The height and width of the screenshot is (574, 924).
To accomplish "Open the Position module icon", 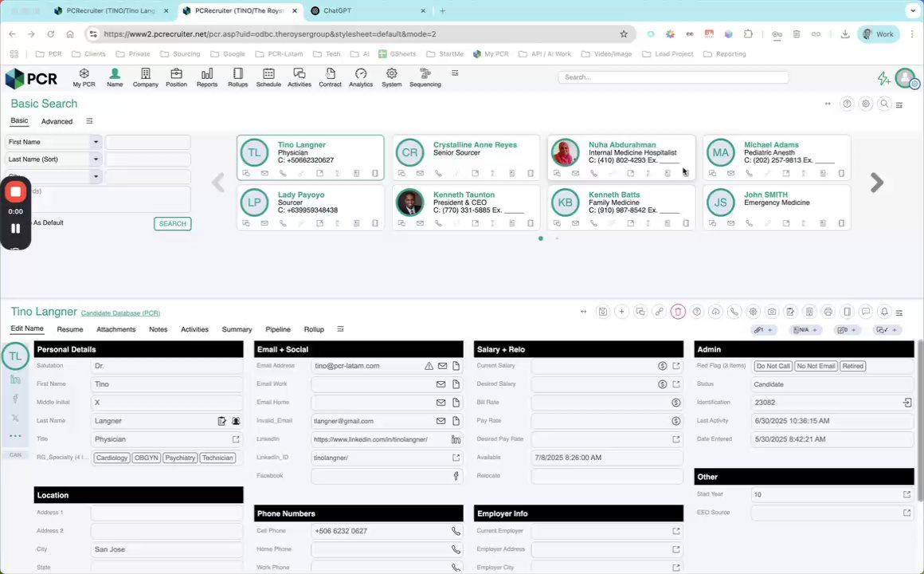I will point(176,77).
